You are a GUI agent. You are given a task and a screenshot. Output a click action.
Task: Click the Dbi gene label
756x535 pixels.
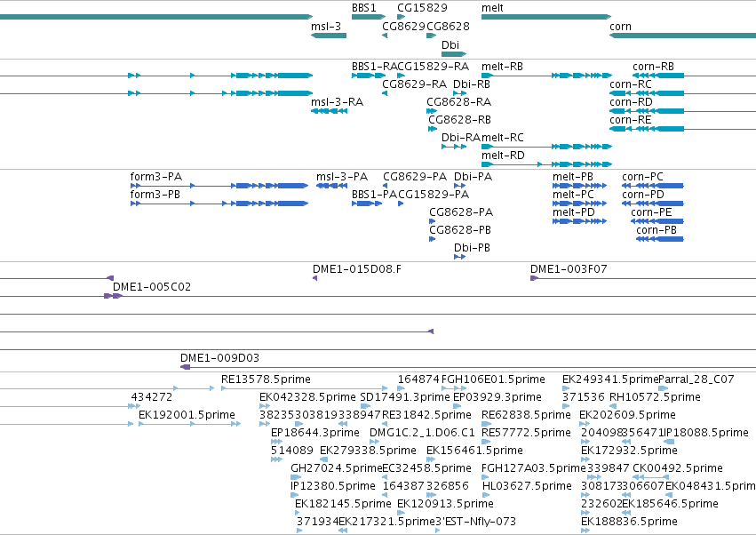point(450,44)
